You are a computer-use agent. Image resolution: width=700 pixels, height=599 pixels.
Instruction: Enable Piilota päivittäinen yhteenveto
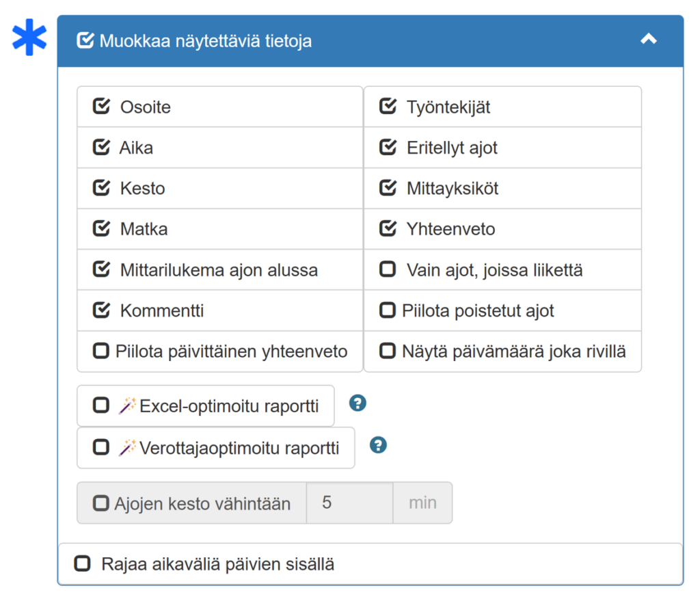(x=101, y=351)
